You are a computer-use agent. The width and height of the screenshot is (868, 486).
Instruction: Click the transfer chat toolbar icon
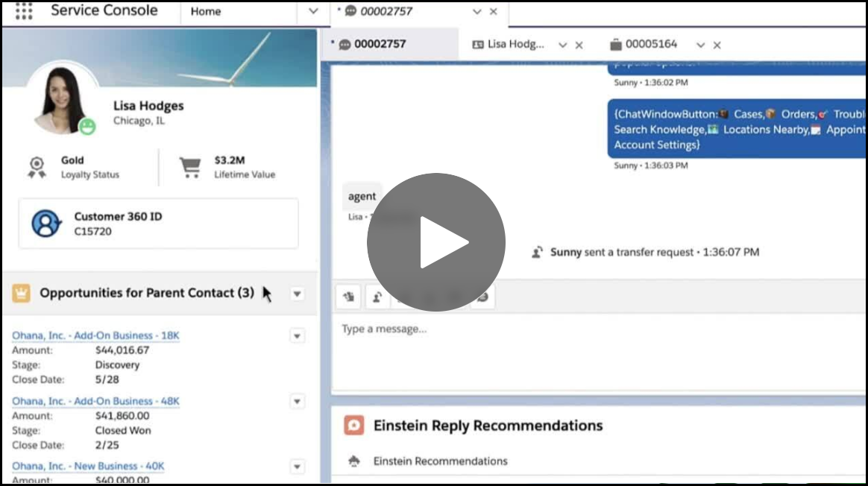click(x=377, y=297)
